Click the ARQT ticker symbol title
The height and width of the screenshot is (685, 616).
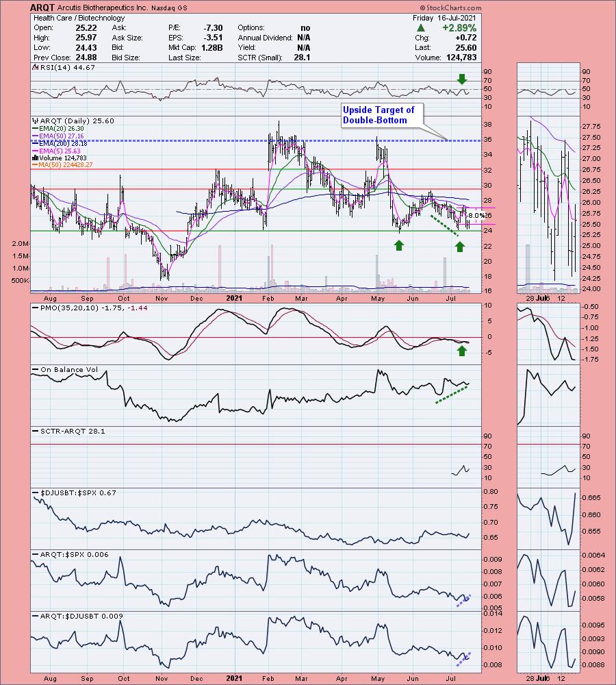42,8
